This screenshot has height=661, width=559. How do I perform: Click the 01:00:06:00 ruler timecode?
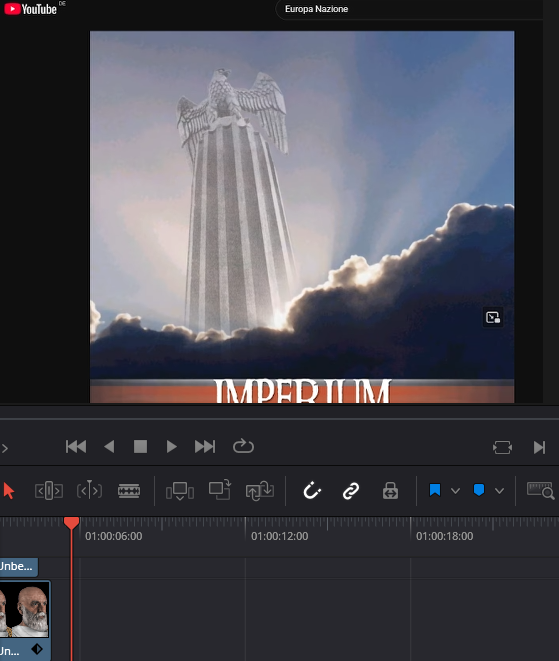114,536
